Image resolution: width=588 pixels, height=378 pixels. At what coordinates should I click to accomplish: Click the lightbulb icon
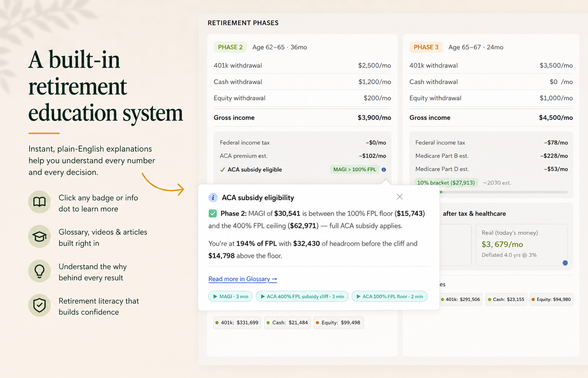click(x=40, y=271)
